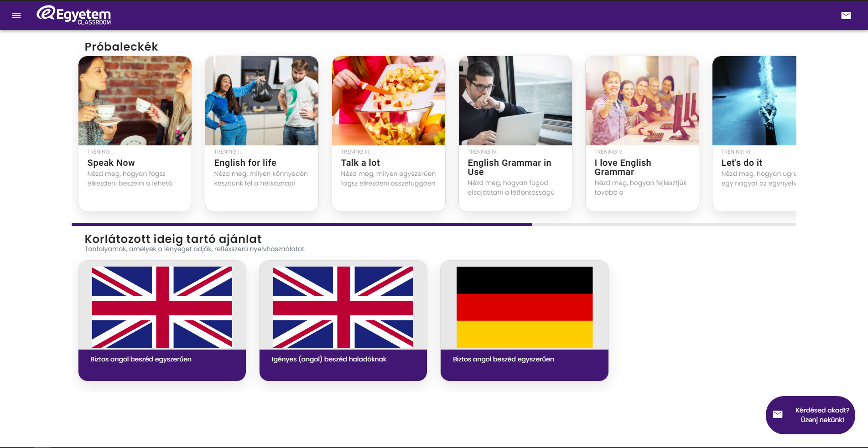This screenshot has height=448, width=868.
Task: Click the horizontal carousel scrollbar
Action: coord(434,224)
